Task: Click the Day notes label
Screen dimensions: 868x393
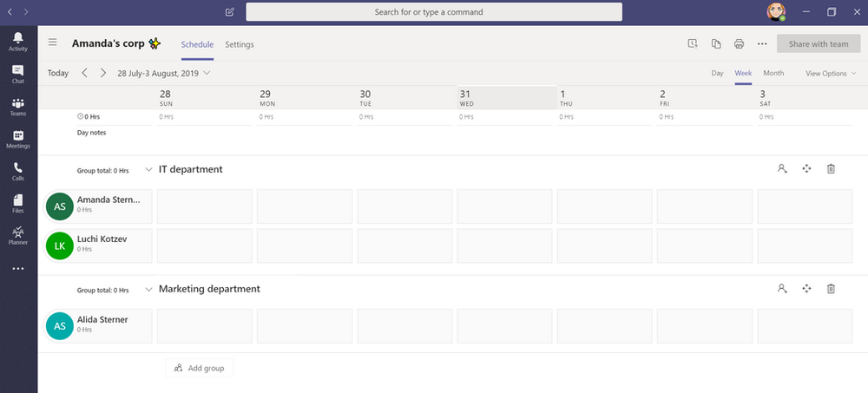Action: [91, 133]
